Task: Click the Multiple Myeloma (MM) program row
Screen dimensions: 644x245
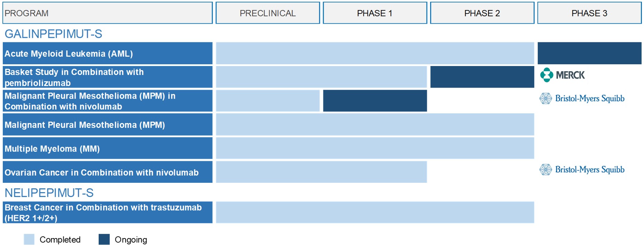Action: tap(107, 148)
